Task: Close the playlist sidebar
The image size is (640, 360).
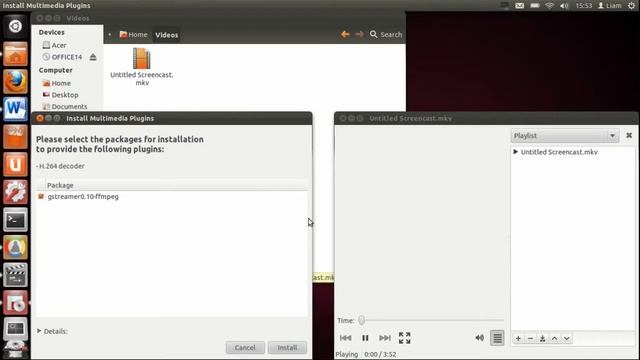Action: (x=629, y=135)
